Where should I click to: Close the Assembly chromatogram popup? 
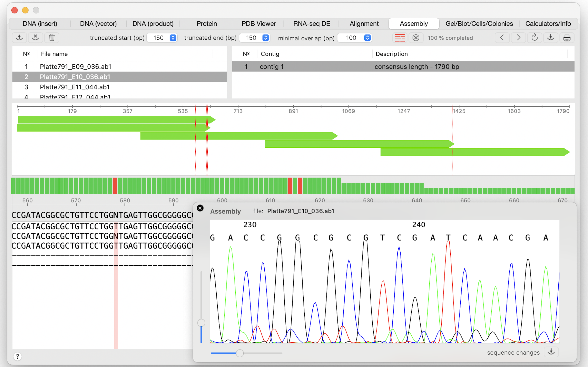(200, 208)
